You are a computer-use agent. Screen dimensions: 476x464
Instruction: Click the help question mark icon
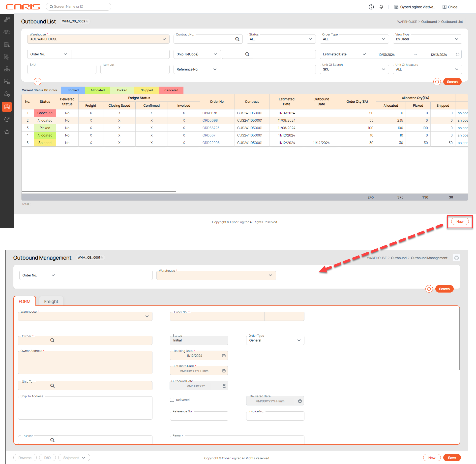pyautogui.click(x=371, y=7)
